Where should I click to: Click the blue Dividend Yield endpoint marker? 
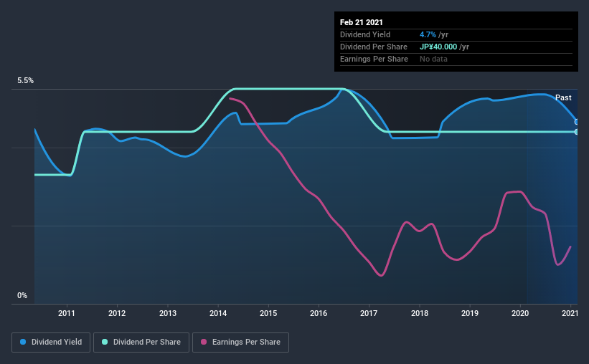tap(576, 122)
